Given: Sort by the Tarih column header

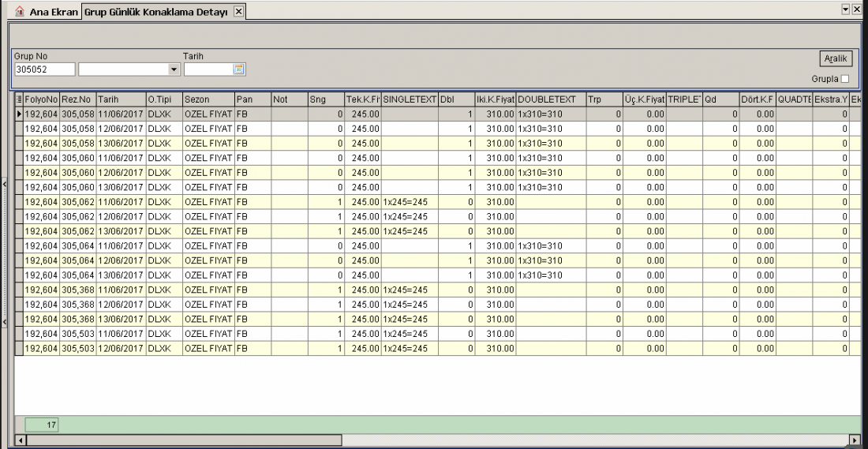Looking at the screenshot, I should pos(122,99).
